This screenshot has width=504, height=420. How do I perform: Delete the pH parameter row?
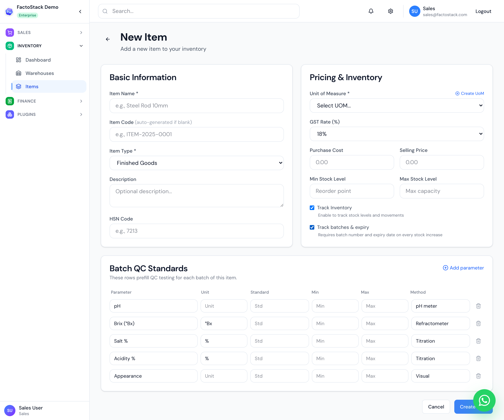478,306
